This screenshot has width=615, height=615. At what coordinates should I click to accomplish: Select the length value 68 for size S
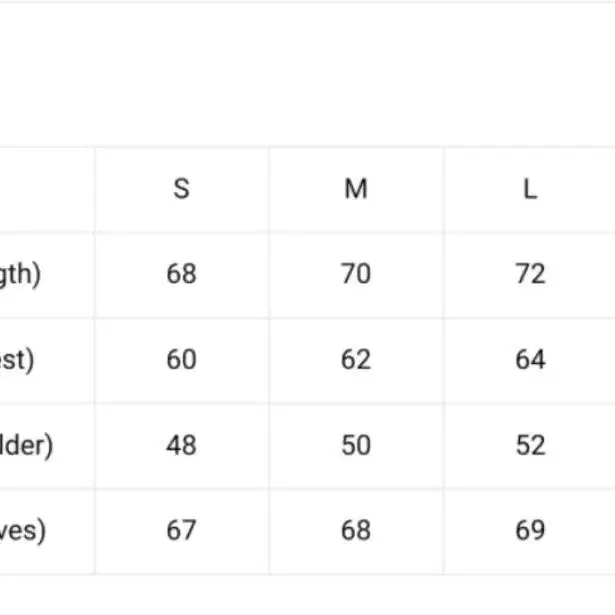181,274
